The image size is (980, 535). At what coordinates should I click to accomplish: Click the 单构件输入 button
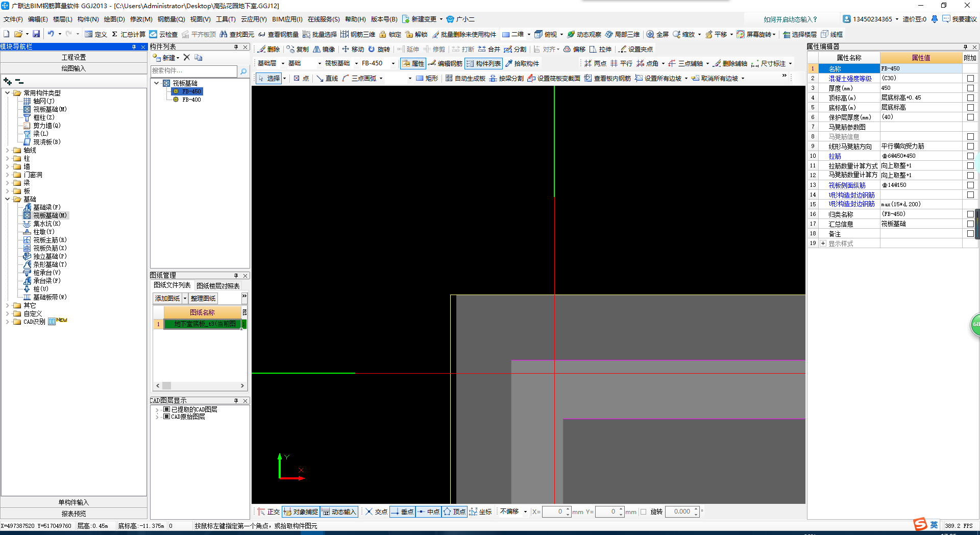73,502
